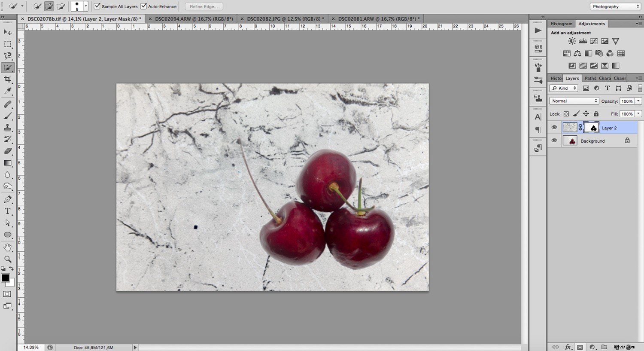Add a Curves adjustment layer
The height and width of the screenshot is (351, 644).
[x=593, y=41]
